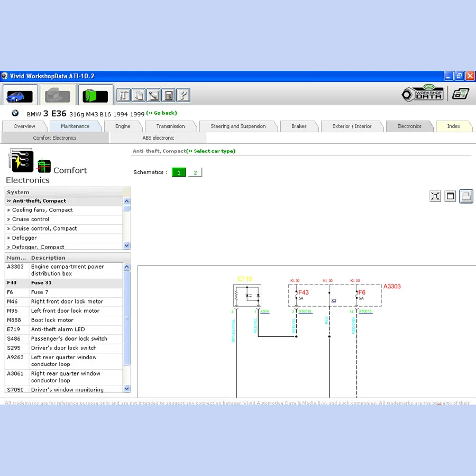Click the E719 component in schematic
476x476 pixels.
pos(247,295)
